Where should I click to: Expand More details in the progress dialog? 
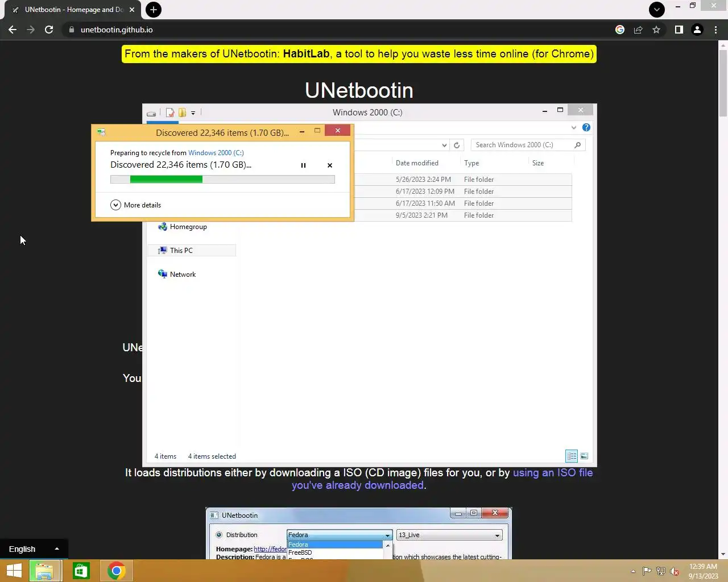pos(135,205)
